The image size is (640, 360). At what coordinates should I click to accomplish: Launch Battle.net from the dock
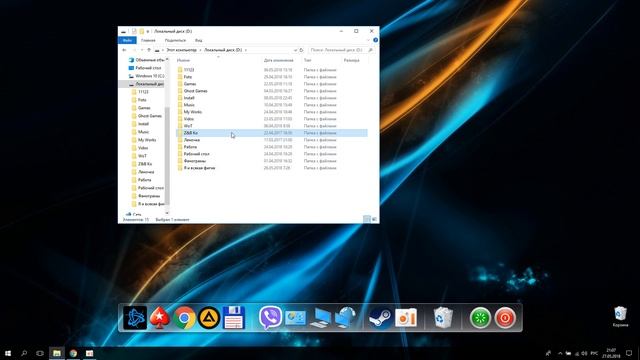(x=135, y=318)
